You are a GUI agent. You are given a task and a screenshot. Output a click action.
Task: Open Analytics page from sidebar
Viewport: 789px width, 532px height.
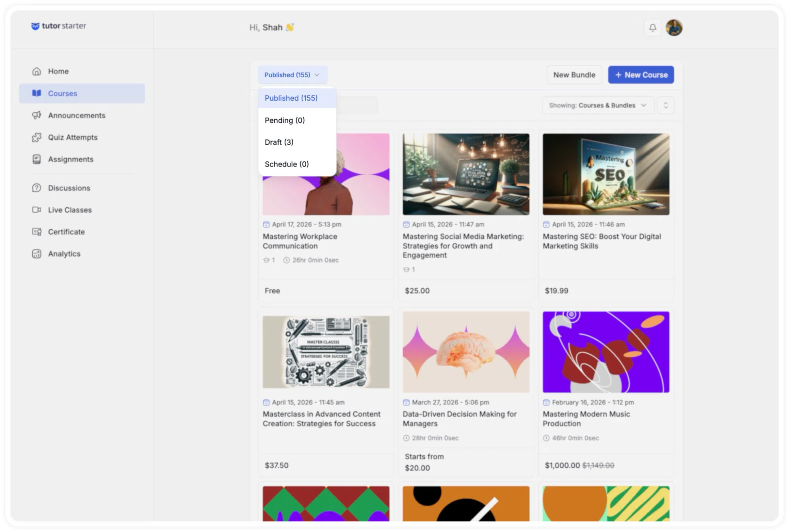pos(82,254)
